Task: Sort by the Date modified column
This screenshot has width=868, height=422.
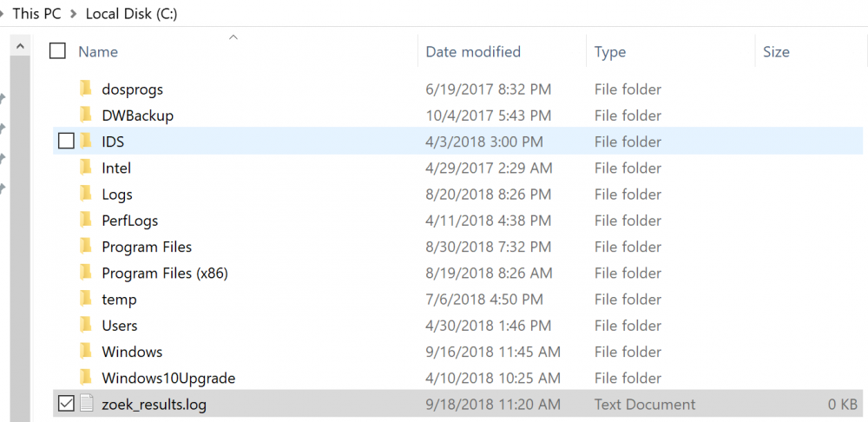Action: click(x=473, y=52)
